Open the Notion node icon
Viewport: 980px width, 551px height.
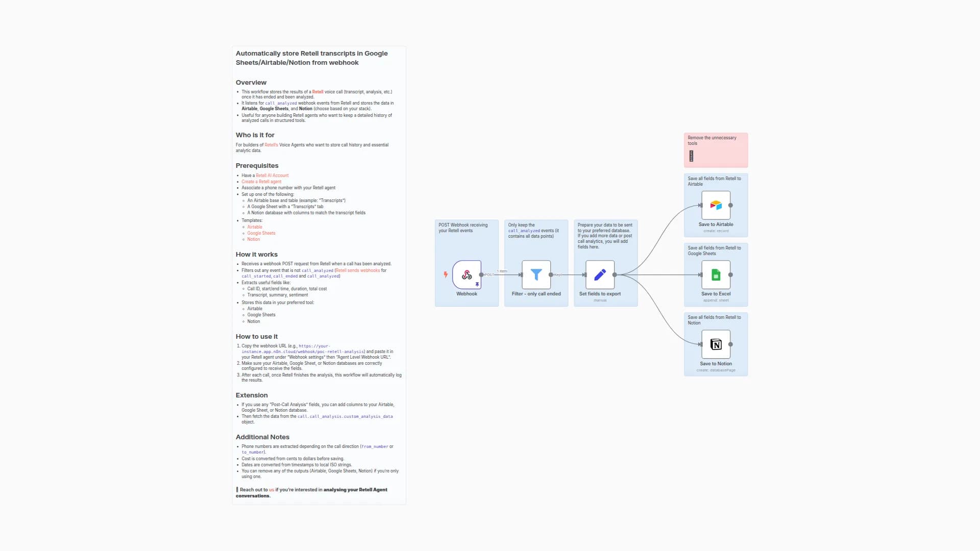tap(716, 344)
